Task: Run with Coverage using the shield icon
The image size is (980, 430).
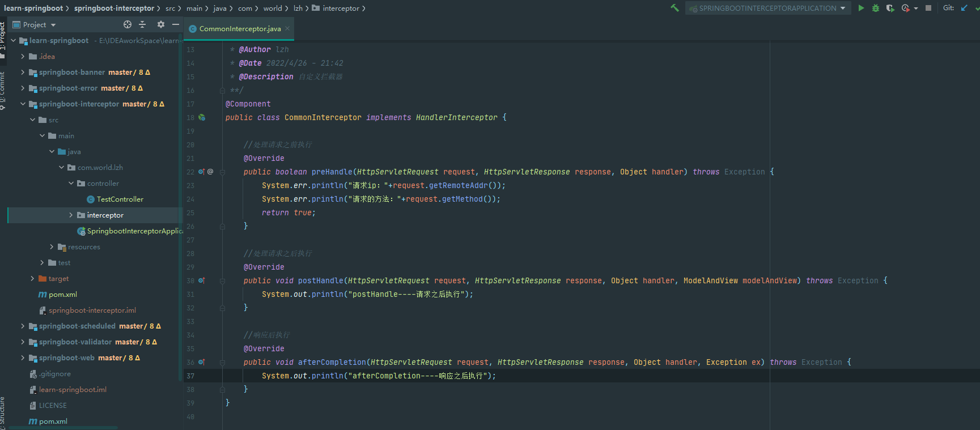Action: click(x=890, y=8)
